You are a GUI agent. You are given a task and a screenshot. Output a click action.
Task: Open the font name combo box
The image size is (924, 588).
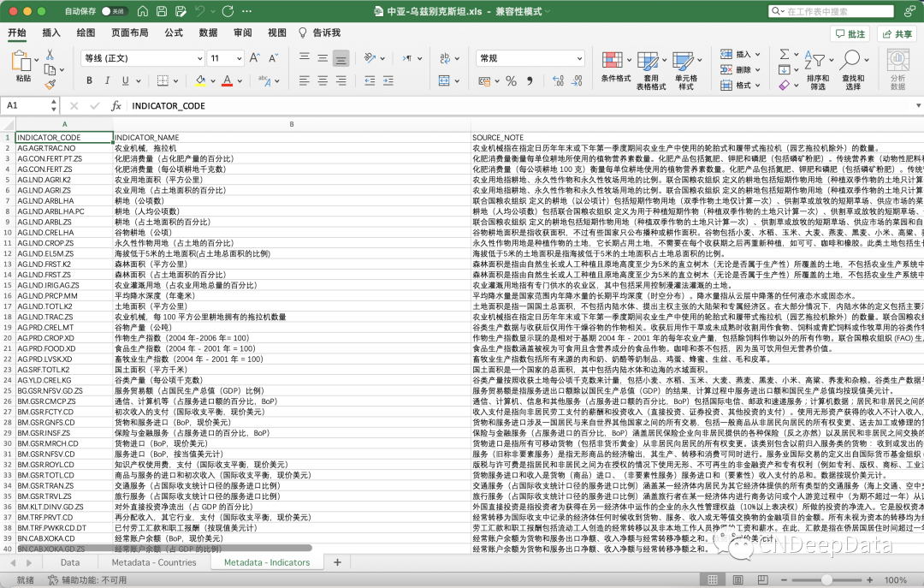(x=142, y=58)
